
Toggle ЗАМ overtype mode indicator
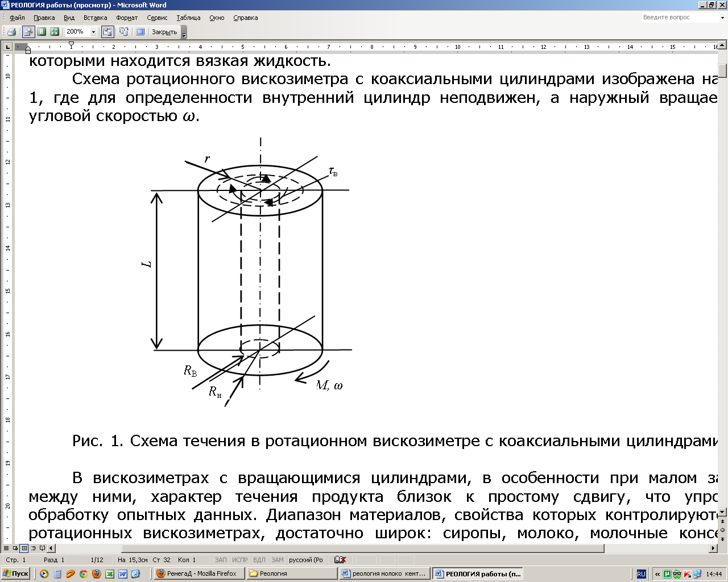click(x=278, y=560)
